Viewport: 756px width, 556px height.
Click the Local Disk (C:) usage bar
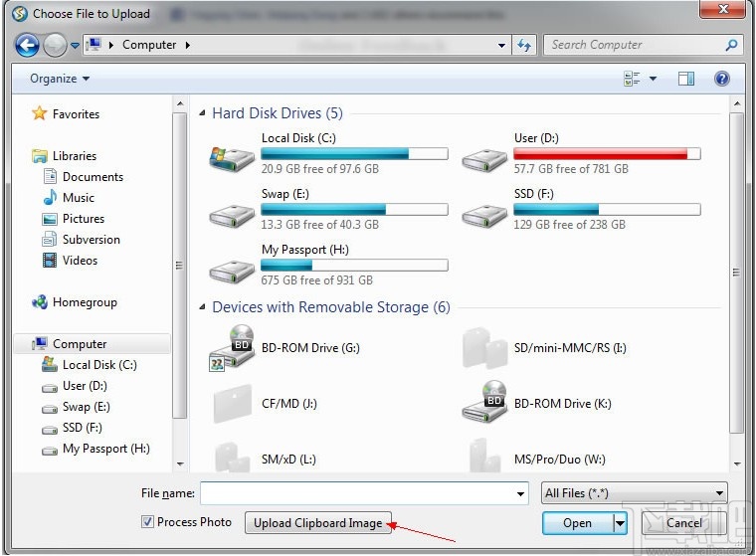[x=354, y=154]
